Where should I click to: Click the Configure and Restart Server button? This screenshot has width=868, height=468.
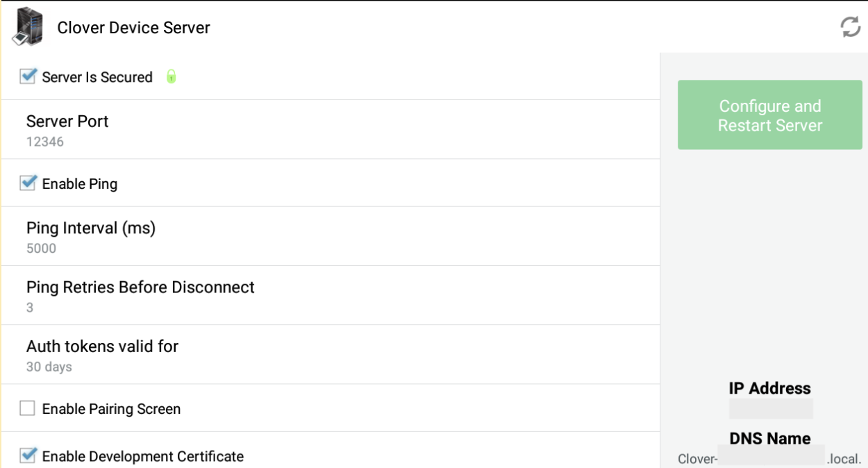[770, 115]
